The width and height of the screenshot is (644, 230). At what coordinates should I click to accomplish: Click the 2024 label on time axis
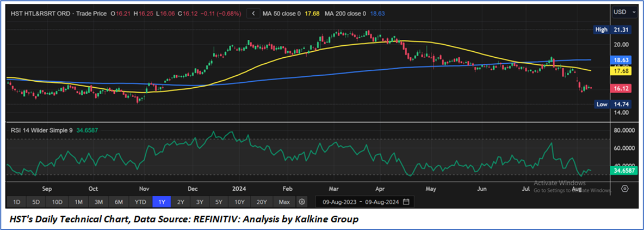pyautogui.click(x=239, y=189)
